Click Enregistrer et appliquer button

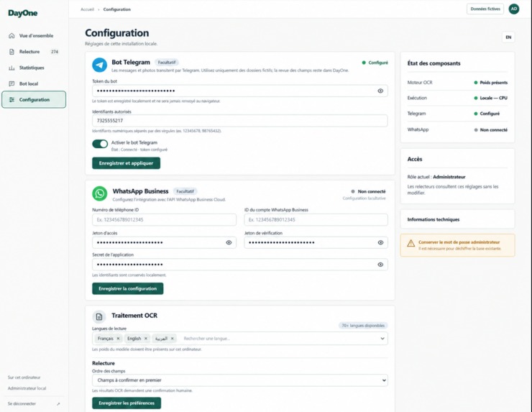127,163
